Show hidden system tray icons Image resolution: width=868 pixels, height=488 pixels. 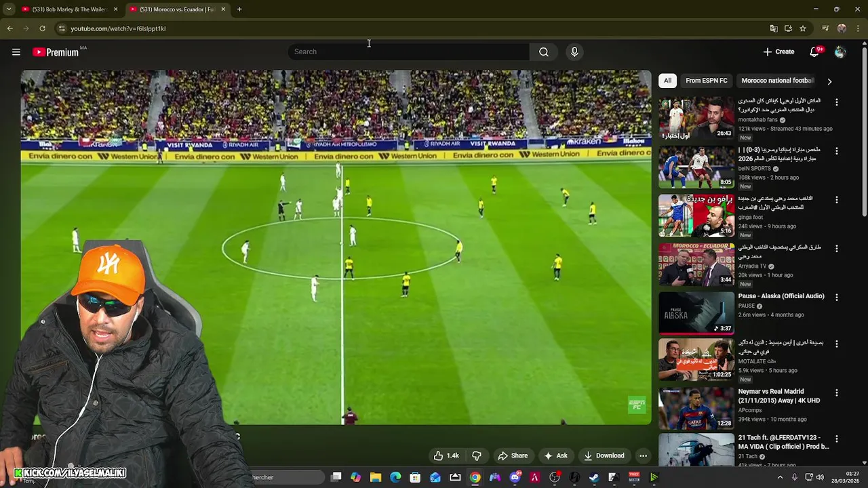click(780, 477)
